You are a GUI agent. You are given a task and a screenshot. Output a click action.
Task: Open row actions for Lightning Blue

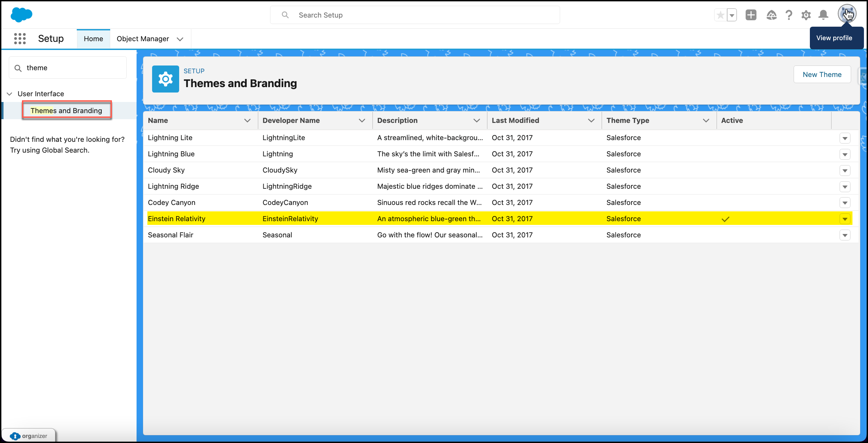(845, 154)
